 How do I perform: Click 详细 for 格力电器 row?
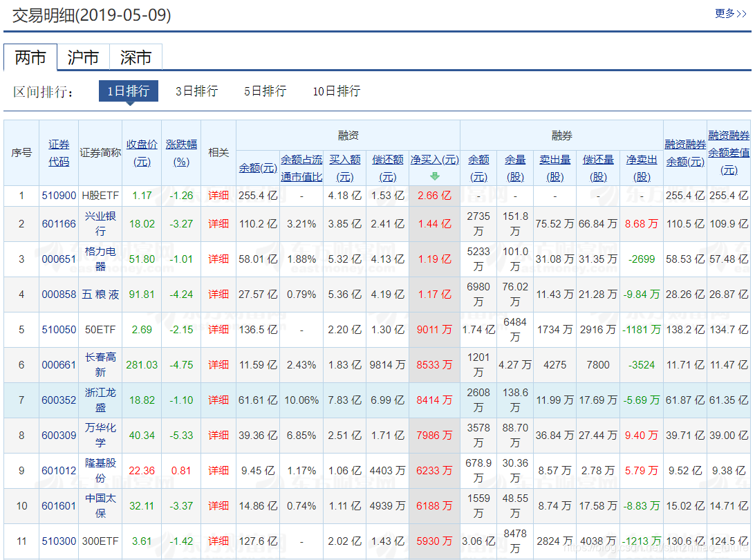[x=218, y=259]
